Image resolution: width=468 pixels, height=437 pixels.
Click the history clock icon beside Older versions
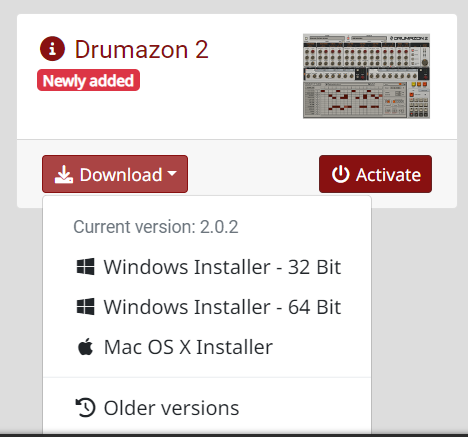[86, 408]
